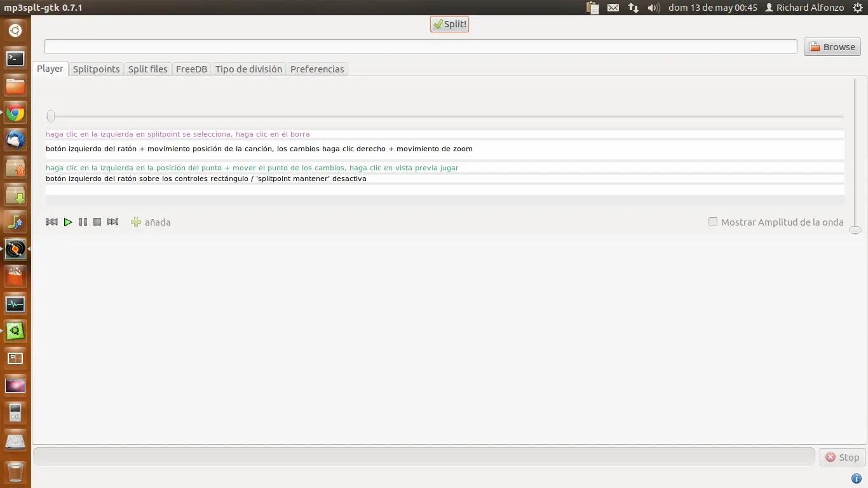Click the purple wallpaper screen launcher icon
868x488 pixels.
(x=15, y=386)
